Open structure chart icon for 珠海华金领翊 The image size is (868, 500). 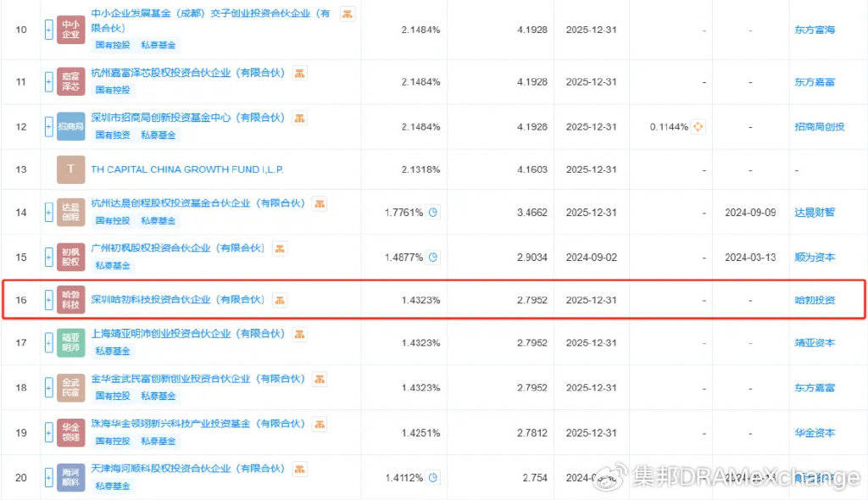320,424
